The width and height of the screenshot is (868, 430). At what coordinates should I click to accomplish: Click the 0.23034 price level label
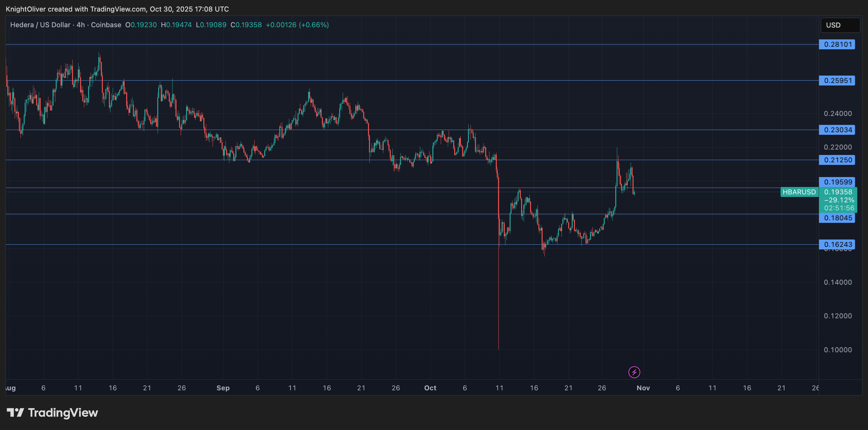(837, 130)
